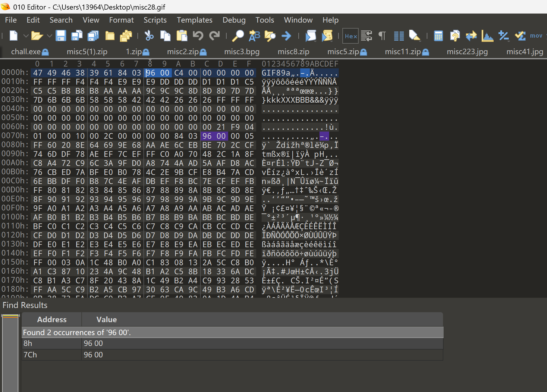Switch to the misc41.jpg tab
547x392 pixels.
pyautogui.click(x=525, y=52)
